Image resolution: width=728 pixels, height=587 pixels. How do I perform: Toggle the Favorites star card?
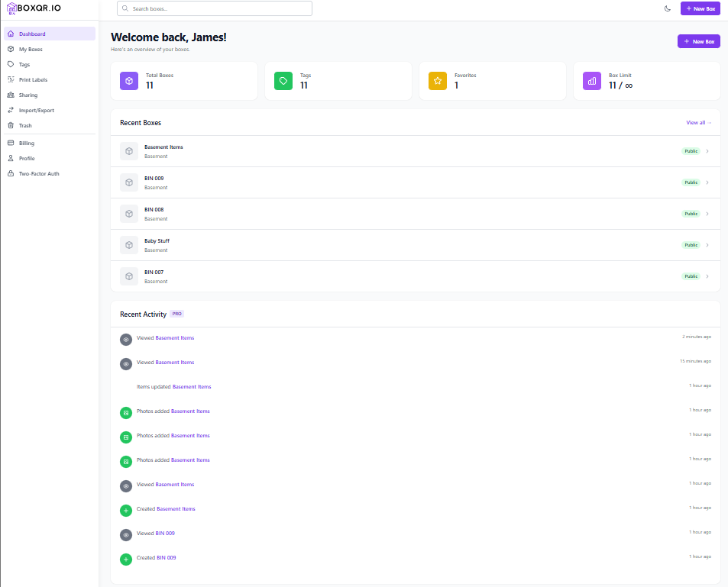tap(437, 80)
